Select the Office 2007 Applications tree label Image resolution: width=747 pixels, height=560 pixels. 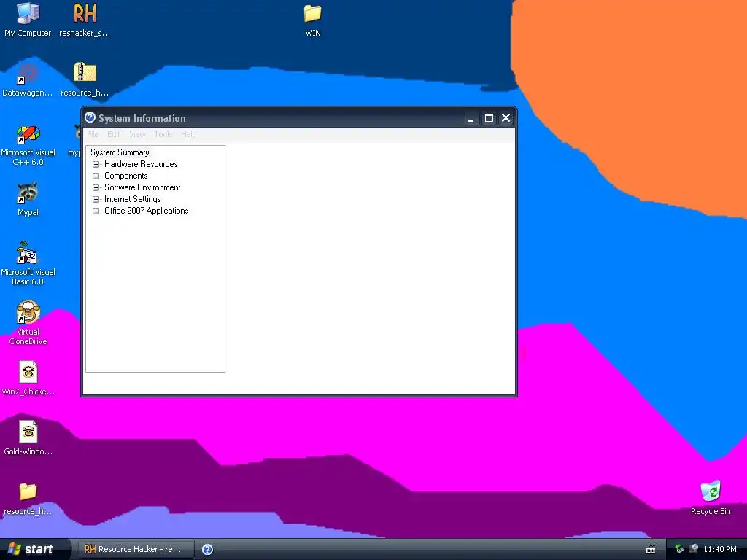click(x=146, y=211)
